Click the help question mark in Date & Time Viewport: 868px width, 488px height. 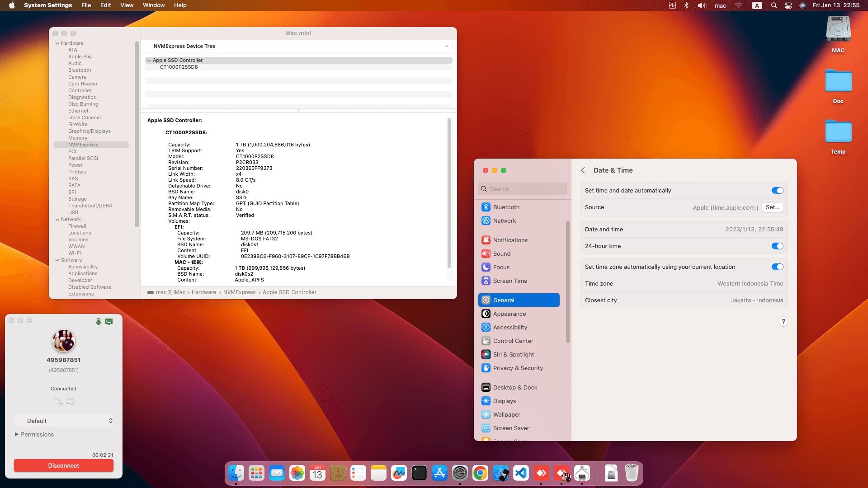(784, 322)
